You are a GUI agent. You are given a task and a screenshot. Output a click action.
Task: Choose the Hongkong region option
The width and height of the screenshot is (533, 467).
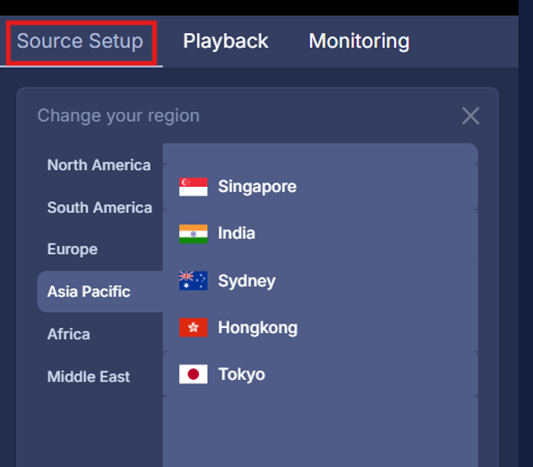(x=320, y=327)
